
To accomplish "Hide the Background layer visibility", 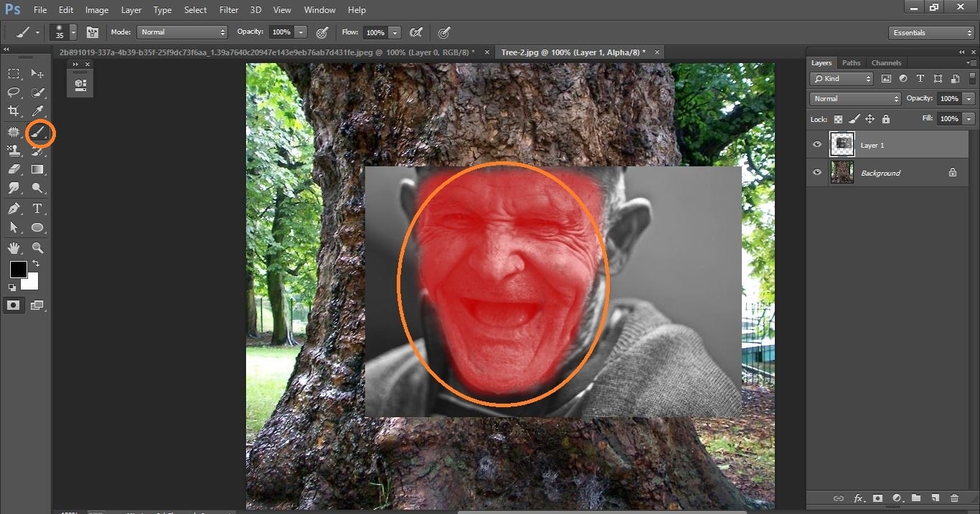I will pyautogui.click(x=816, y=172).
